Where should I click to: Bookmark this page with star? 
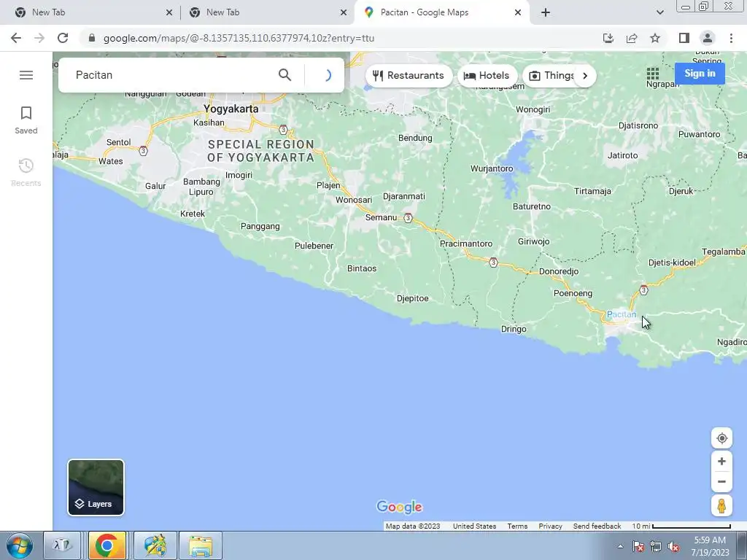point(655,38)
